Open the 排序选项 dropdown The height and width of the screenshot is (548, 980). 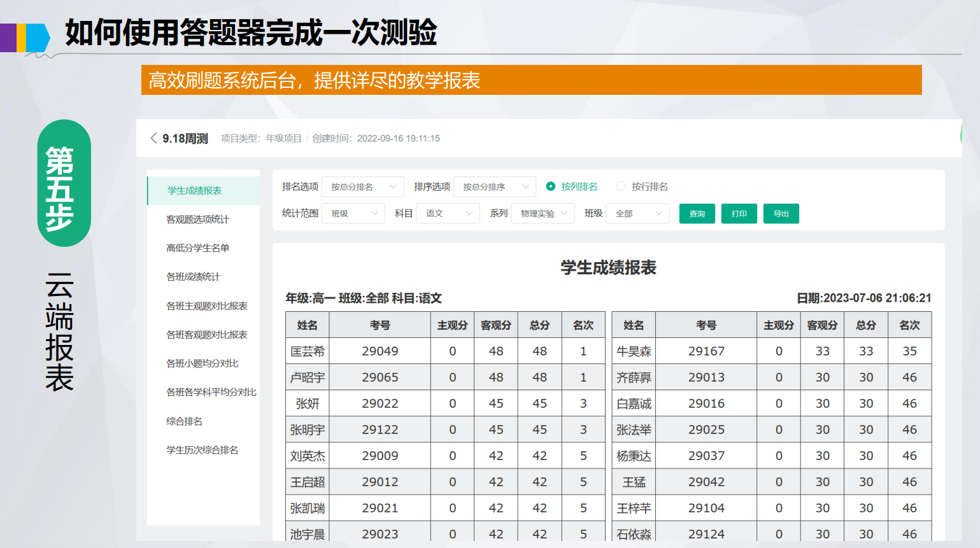(x=495, y=187)
